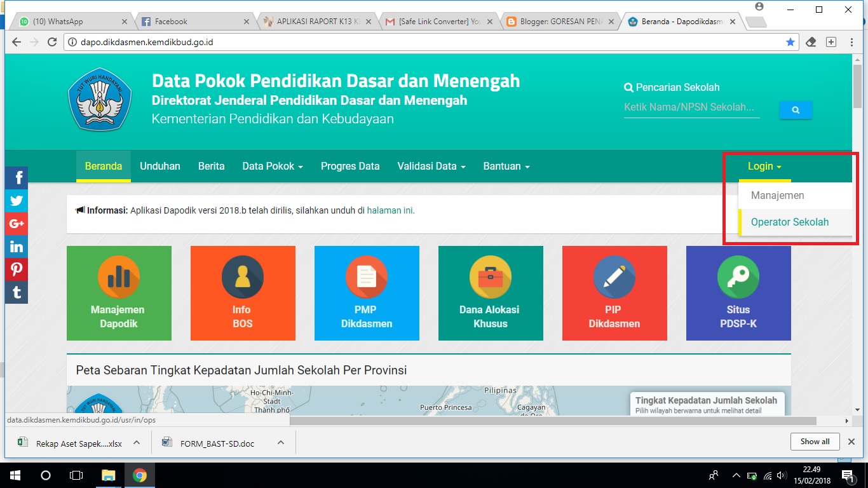
Task: Choose Manajemen from Login menu
Action: [795, 196]
